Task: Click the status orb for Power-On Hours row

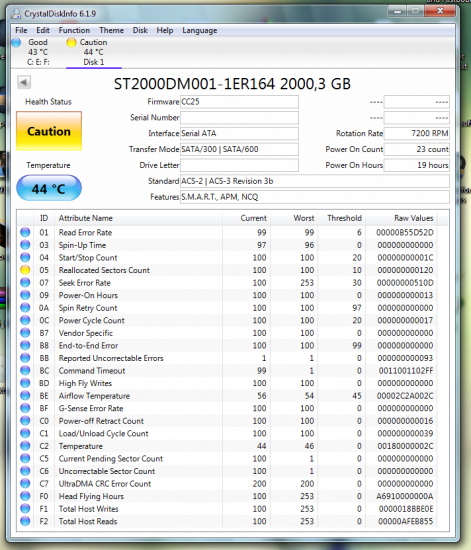Action: [25, 295]
